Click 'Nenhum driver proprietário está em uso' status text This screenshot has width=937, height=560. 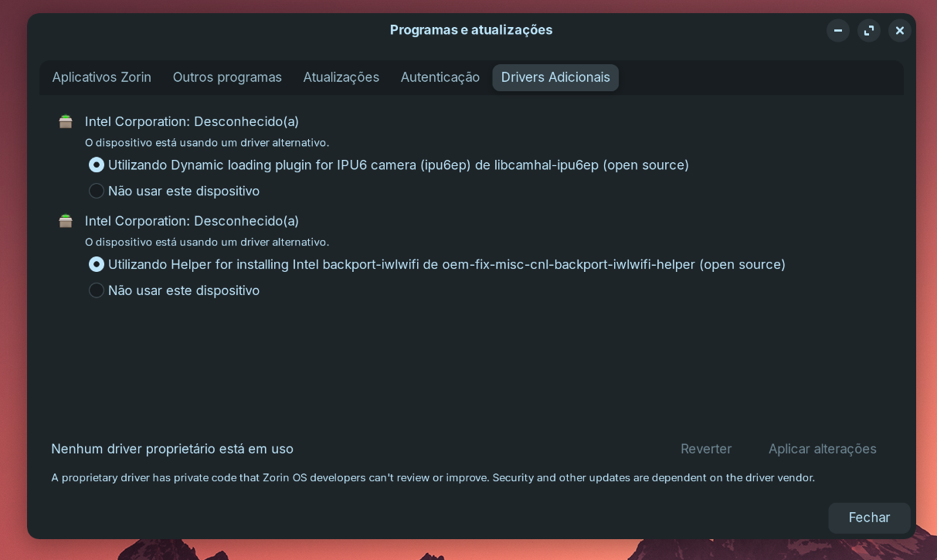(x=172, y=449)
